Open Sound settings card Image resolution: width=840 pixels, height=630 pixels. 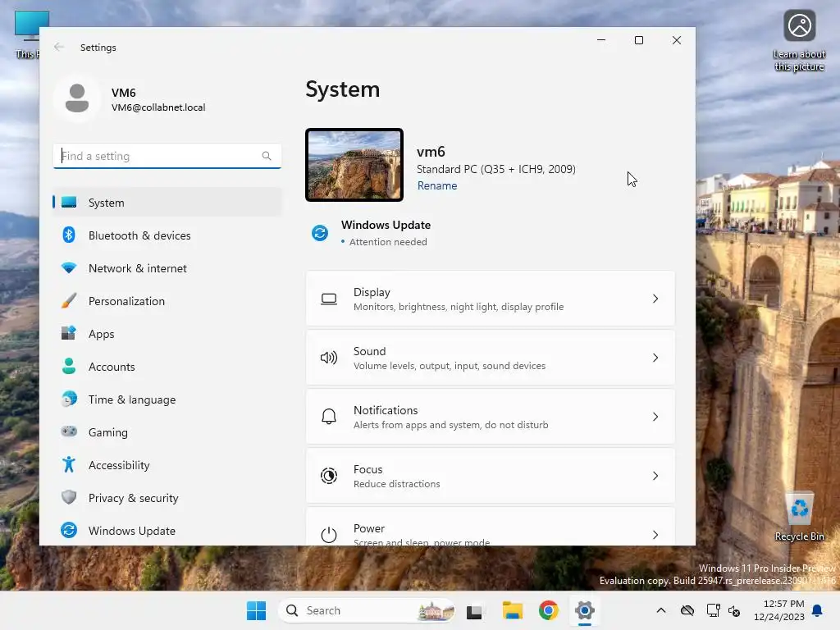[491, 358]
